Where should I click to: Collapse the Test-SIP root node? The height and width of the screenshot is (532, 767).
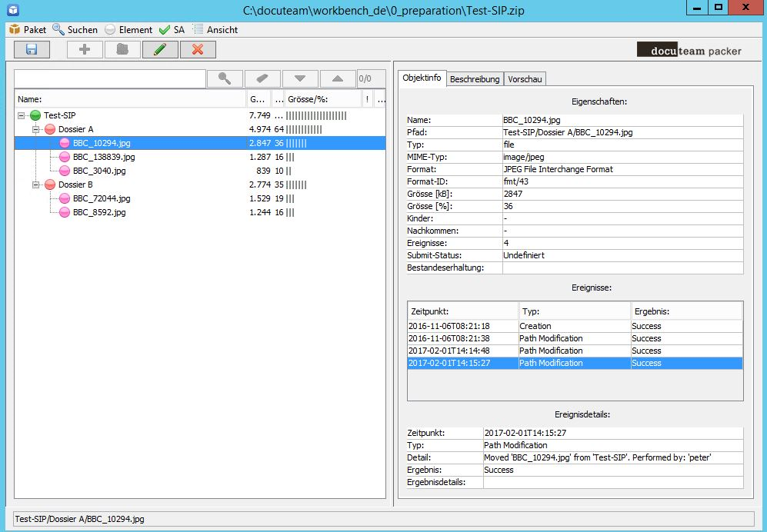coord(22,115)
